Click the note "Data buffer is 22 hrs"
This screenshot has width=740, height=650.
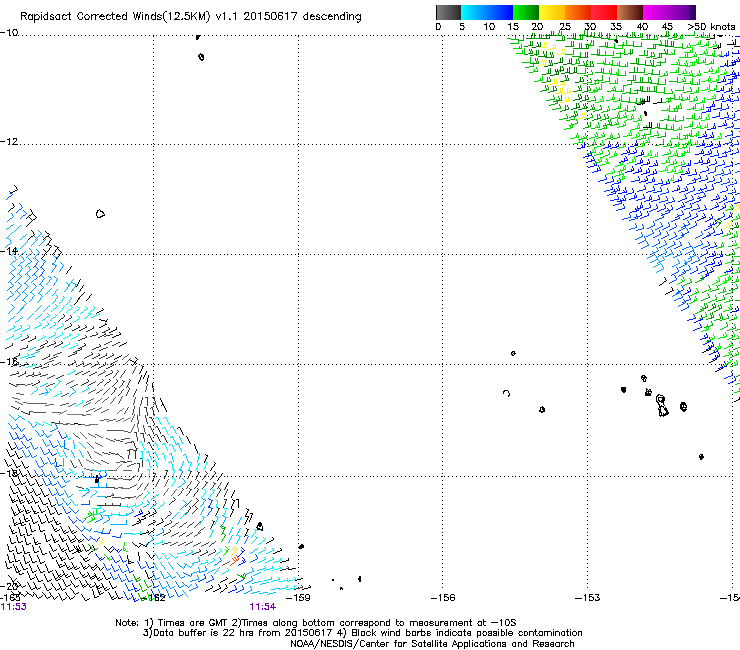(x=202, y=633)
